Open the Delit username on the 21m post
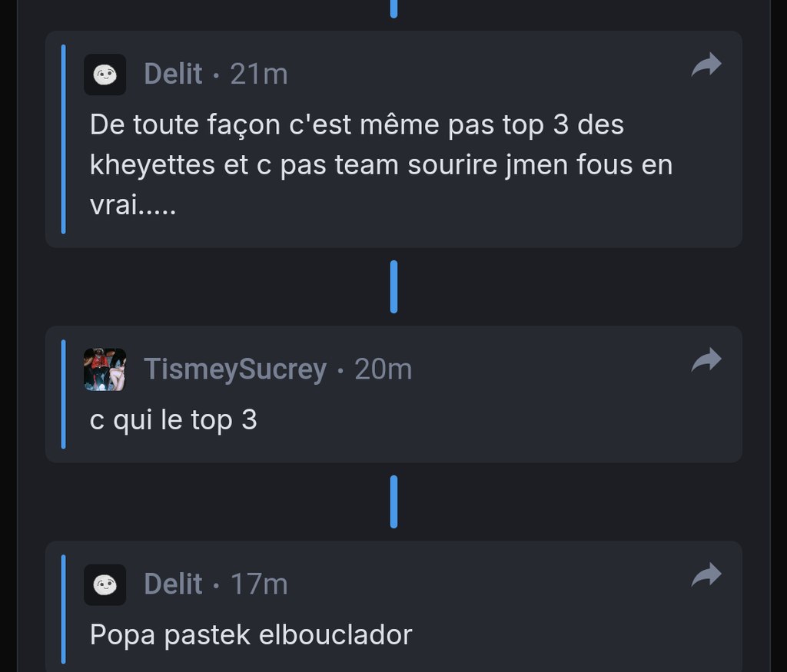This screenshot has width=787, height=672. [x=173, y=74]
